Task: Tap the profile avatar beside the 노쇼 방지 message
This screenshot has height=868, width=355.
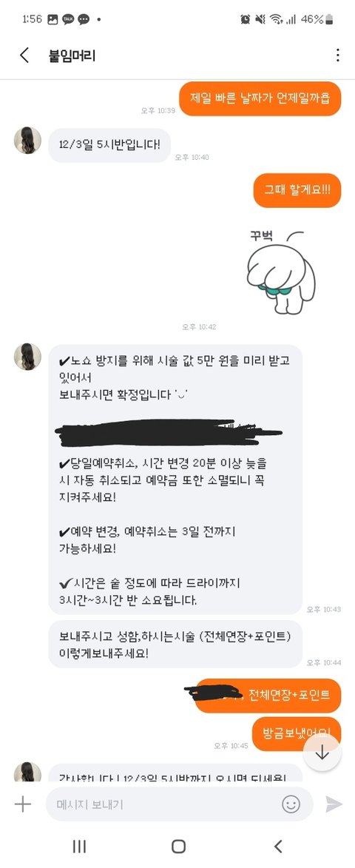Action: (27, 357)
